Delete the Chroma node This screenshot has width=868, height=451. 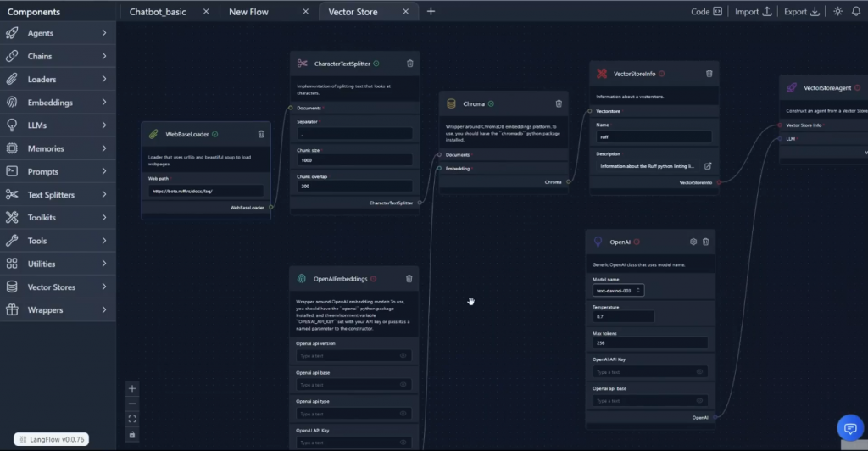(559, 103)
